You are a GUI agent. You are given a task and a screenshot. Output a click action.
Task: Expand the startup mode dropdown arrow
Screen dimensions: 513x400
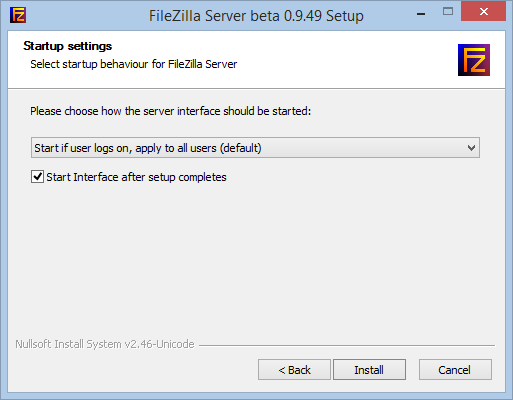[x=471, y=148]
